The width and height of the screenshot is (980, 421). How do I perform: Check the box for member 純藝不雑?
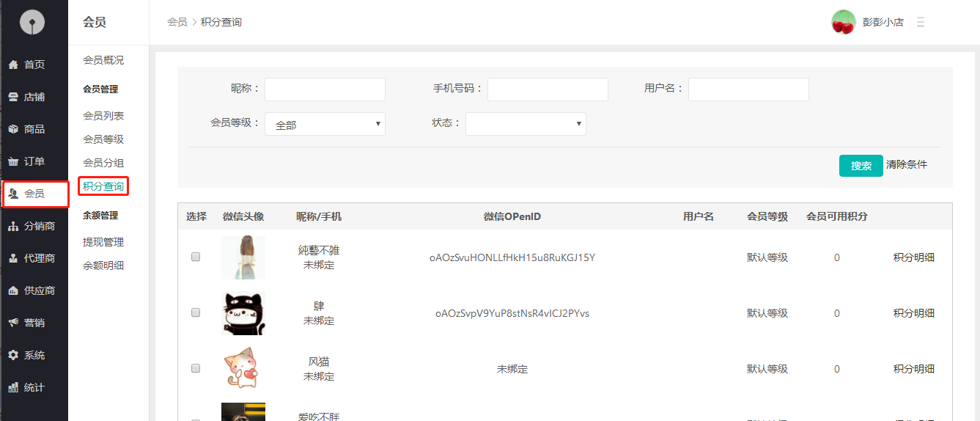pos(196,257)
